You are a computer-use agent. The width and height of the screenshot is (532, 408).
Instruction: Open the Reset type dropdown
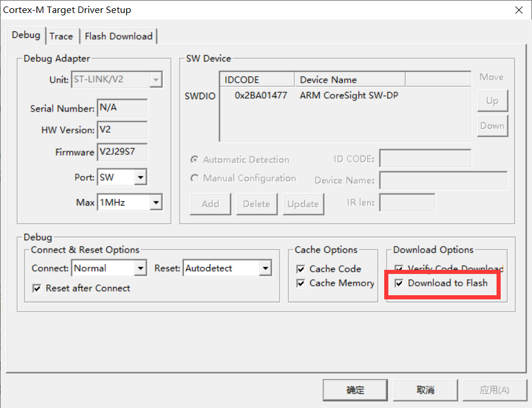265,268
